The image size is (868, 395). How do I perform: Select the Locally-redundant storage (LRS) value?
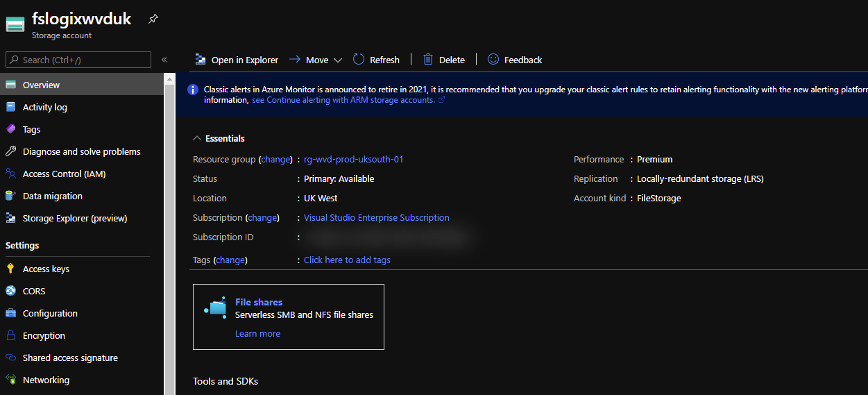tap(700, 178)
